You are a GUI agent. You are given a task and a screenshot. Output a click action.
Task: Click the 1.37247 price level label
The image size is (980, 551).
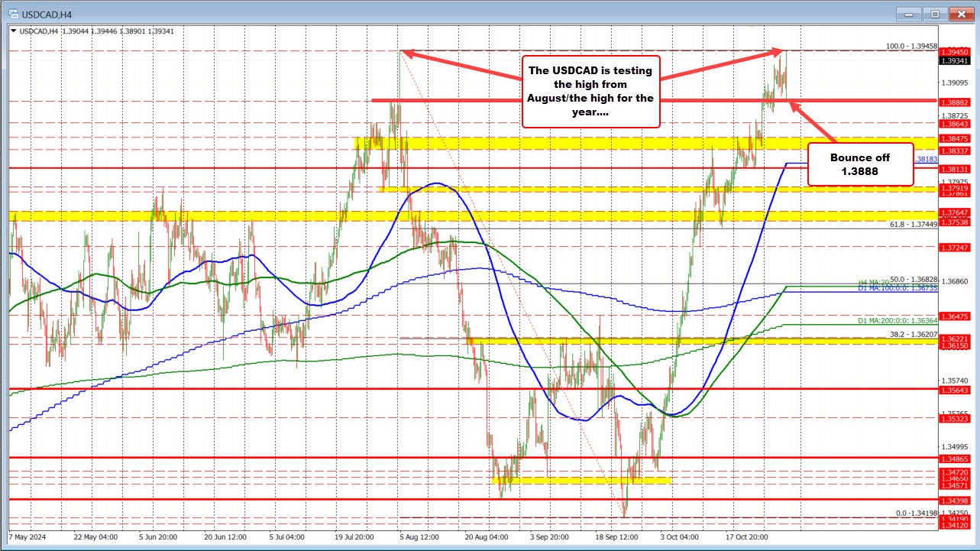(954, 247)
